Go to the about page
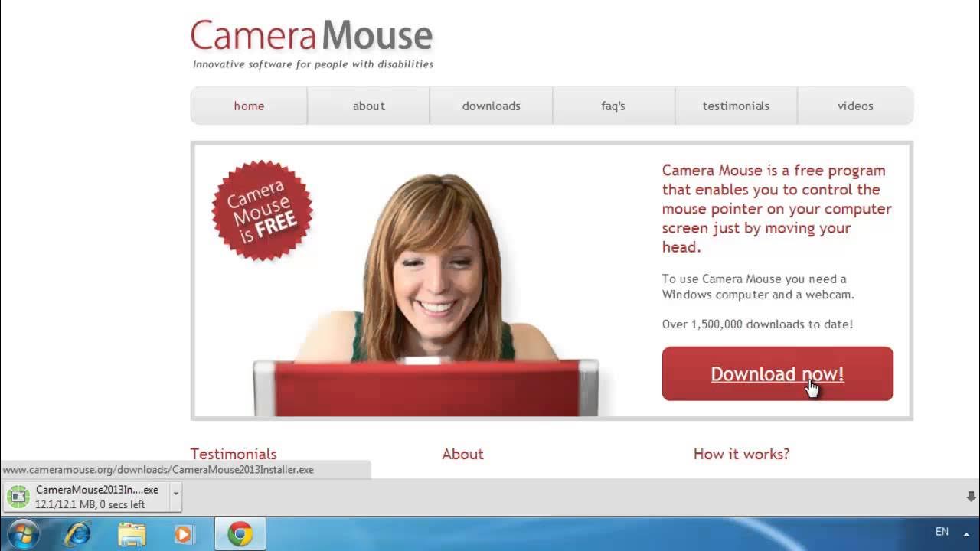The width and height of the screenshot is (980, 551). pos(368,106)
